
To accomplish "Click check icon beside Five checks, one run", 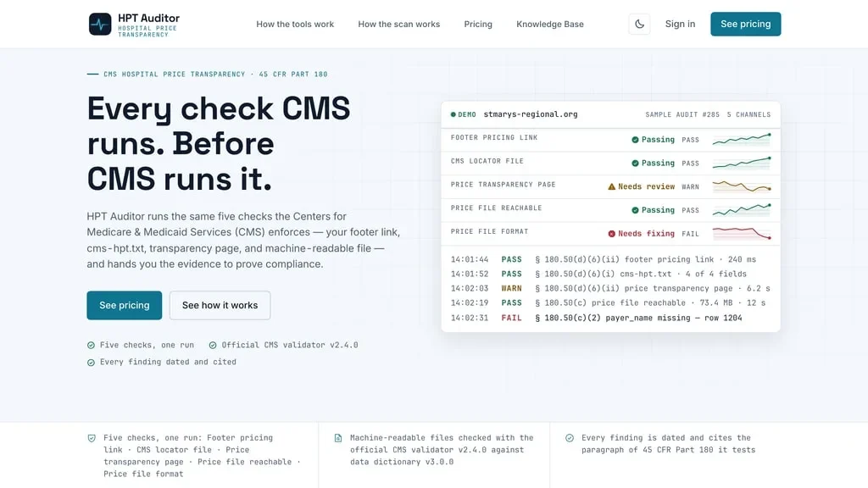I will [91, 346].
